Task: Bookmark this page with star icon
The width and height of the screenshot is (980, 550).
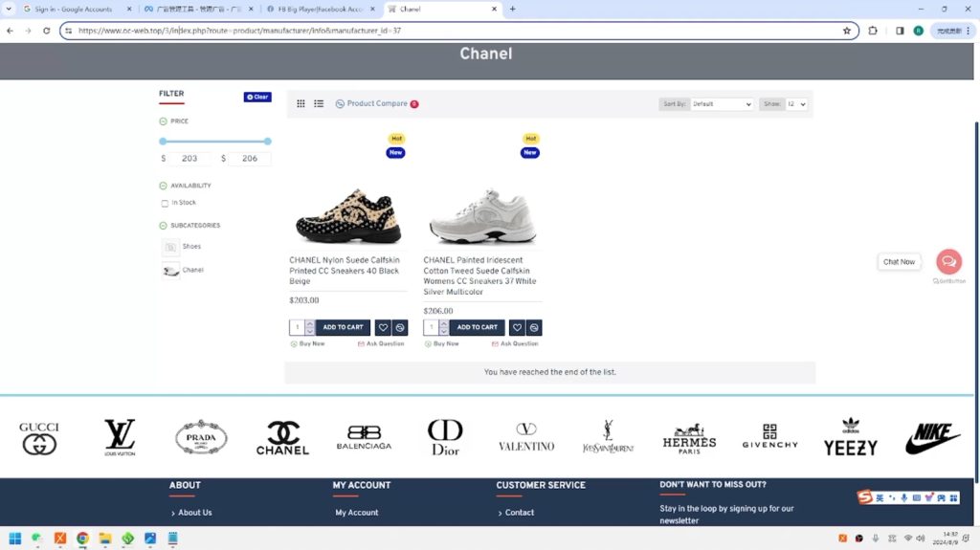Action: point(847,31)
